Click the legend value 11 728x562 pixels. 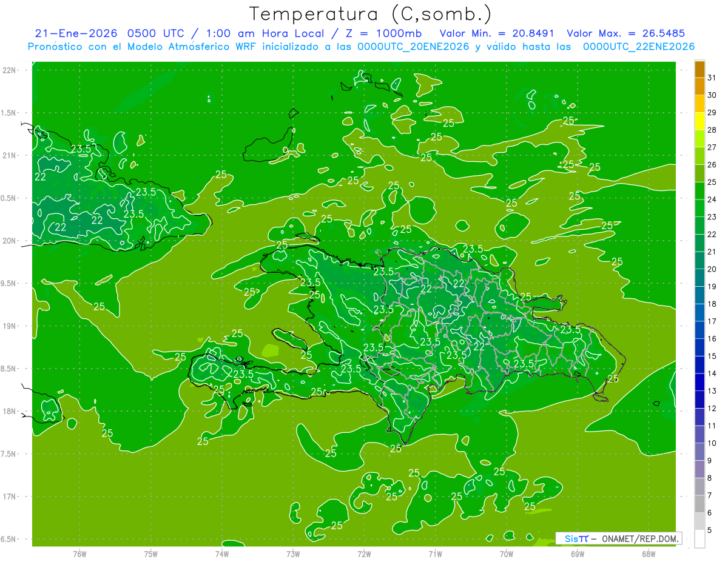(x=712, y=426)
